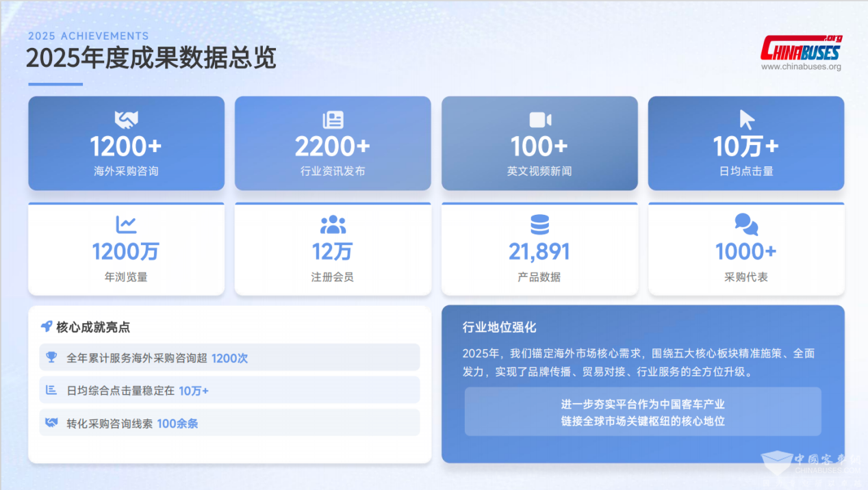
Task: Click the 进一步夯实平台 highlighted callout box
Action: [642, 412]
